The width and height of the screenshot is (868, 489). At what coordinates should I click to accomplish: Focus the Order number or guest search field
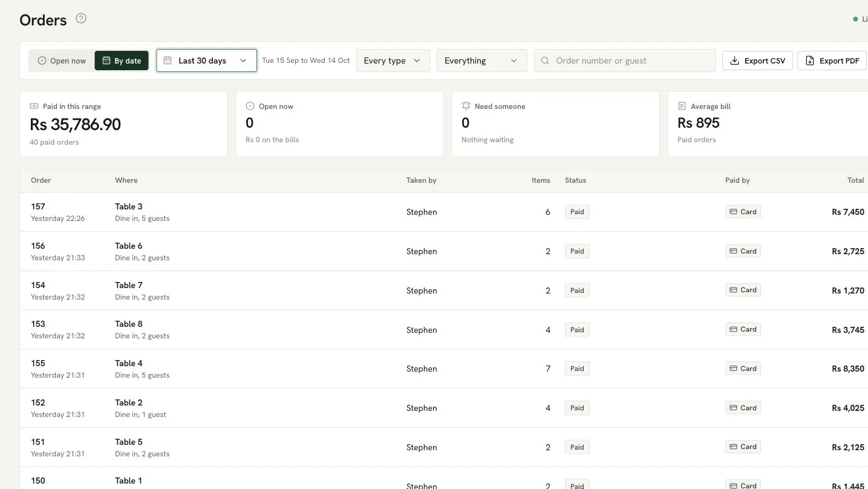click(625, 61)
